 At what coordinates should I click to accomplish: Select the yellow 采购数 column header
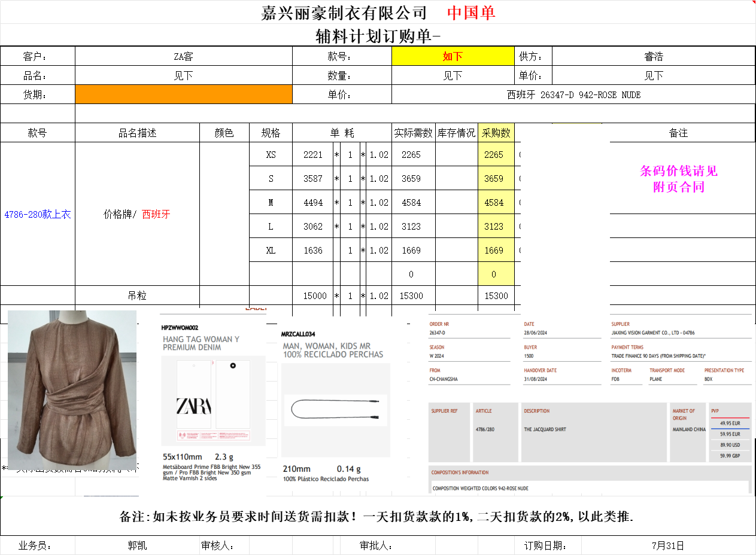pos(496,133)
